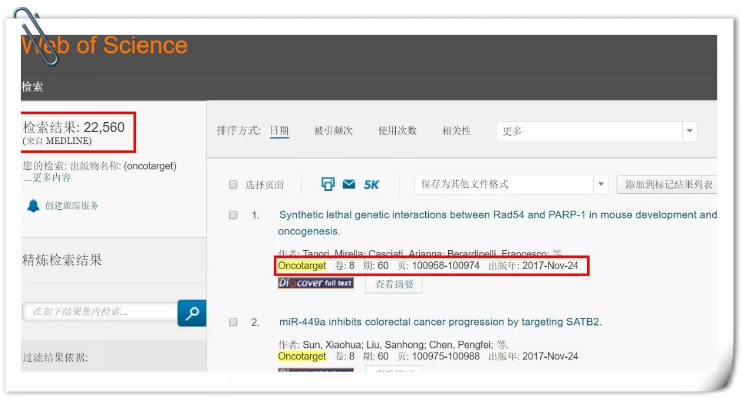
Task: Sort results by 日期
Action: click(x=279, y=130)
